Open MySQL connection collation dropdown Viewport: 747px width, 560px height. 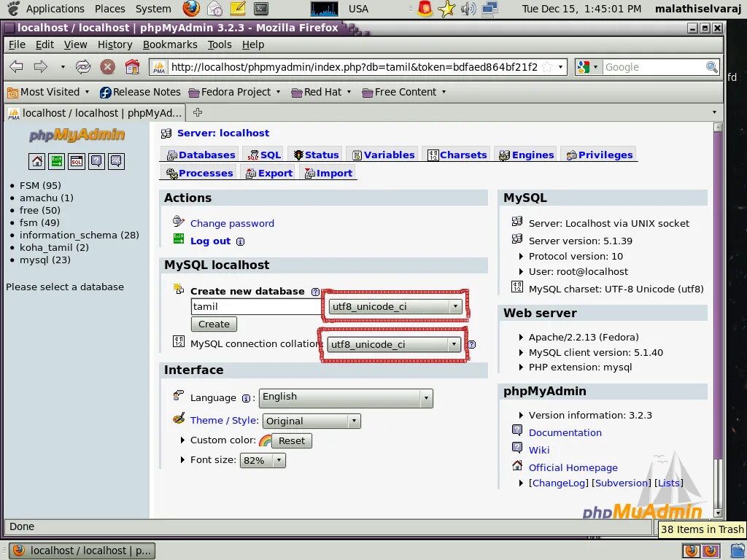coord(393,344)
